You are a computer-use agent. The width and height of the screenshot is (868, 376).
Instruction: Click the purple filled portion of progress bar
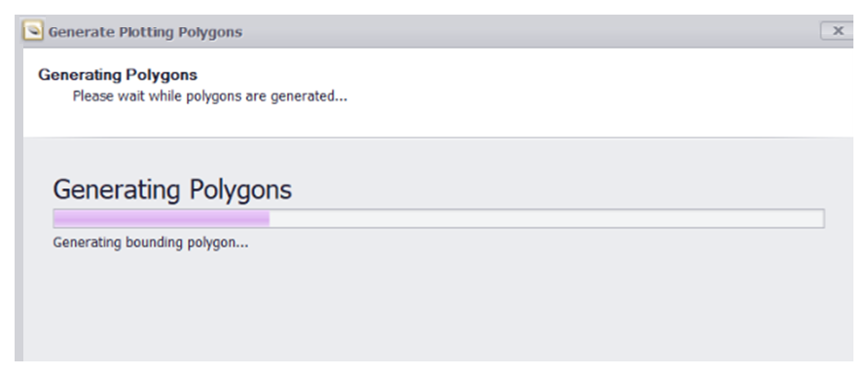[x=162, y=218]
